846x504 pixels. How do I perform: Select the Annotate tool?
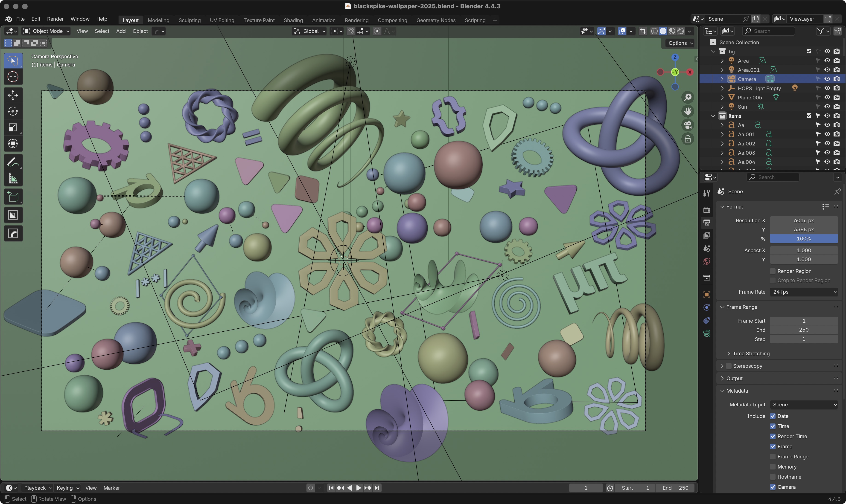click(x=13, y=162)
